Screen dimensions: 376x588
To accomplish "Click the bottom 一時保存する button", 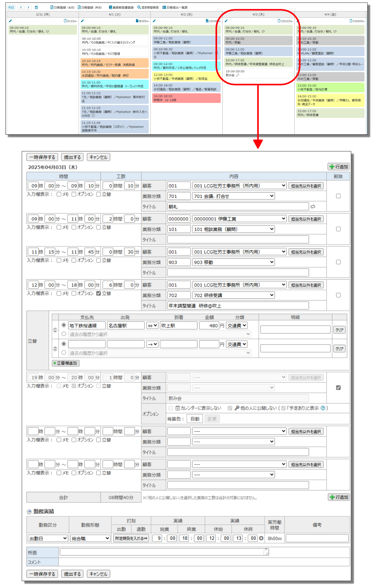I will (x=42, y=574).
